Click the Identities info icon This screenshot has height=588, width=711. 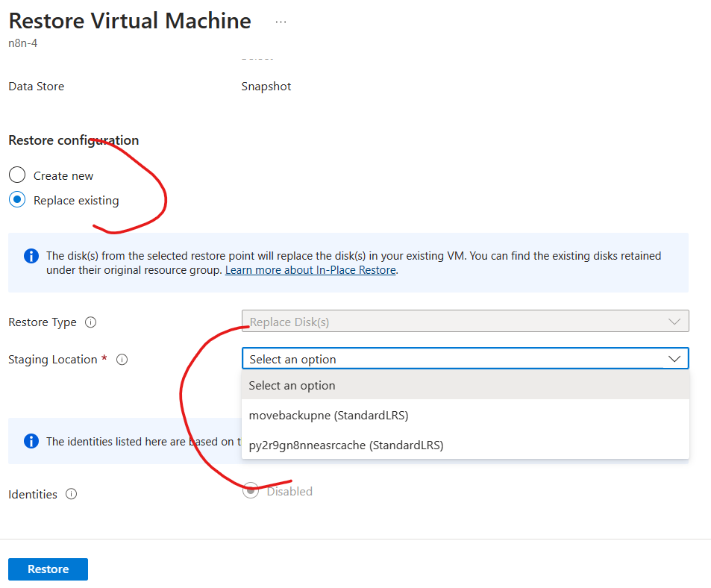pyautogui.click(x=72, y=494)
